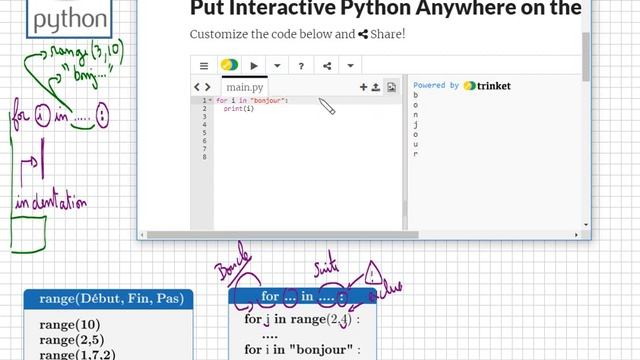Click the python logo box at top left
The width and height of the screenshot is (640, 360).
pos(69,19)
